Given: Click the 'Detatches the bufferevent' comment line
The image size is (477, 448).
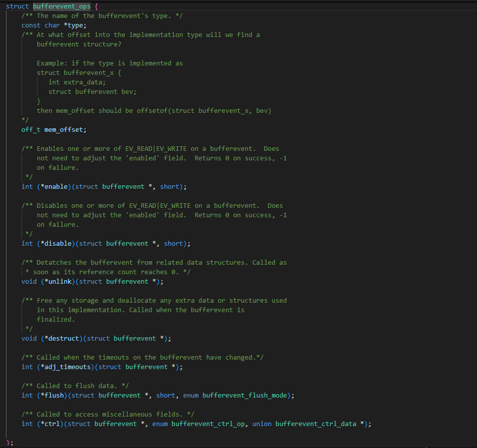Looking at the screenshot, I should coord(154,262).
